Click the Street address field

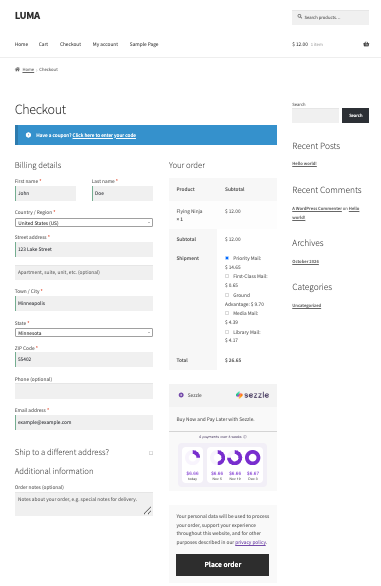coord(84,249)
